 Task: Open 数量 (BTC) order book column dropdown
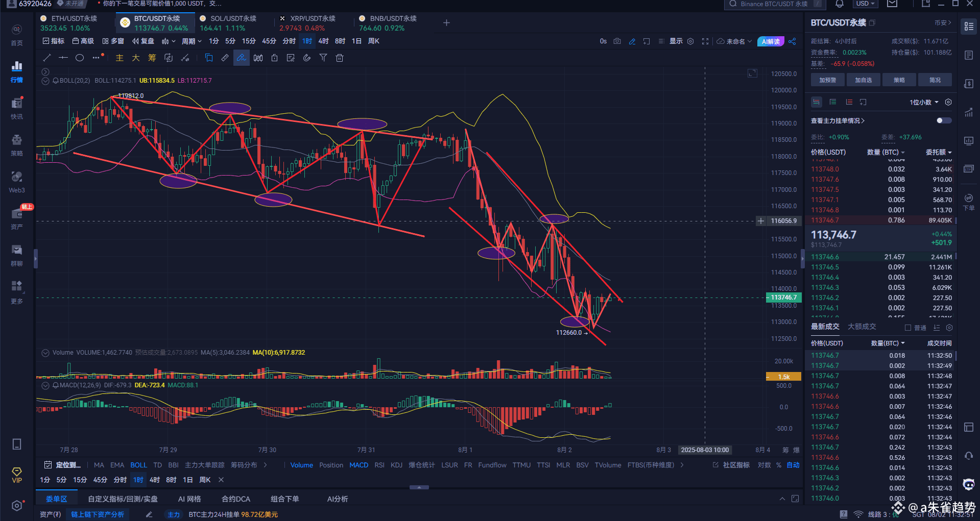coord(886,152)
